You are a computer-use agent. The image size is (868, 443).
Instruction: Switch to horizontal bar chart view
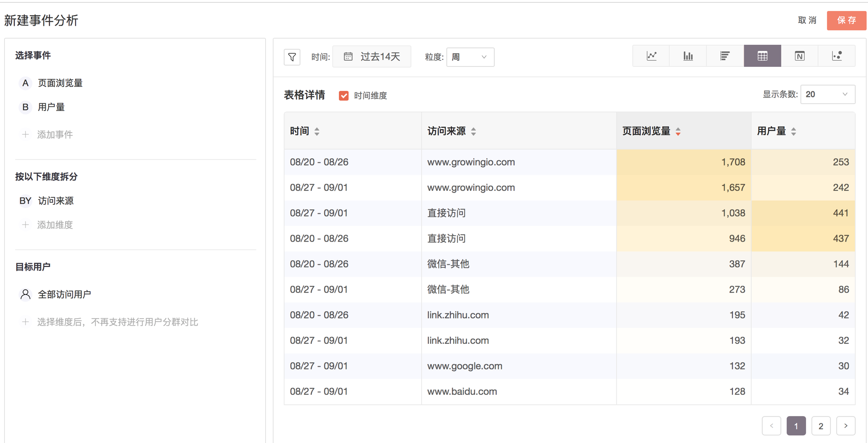[x=725, y=56]
